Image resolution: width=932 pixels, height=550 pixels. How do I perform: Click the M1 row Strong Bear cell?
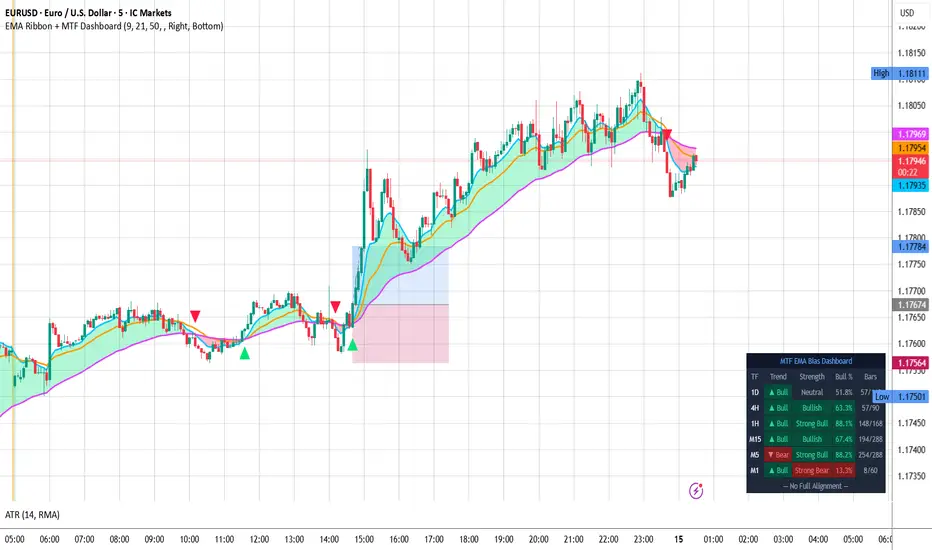(x=811, y=470)
